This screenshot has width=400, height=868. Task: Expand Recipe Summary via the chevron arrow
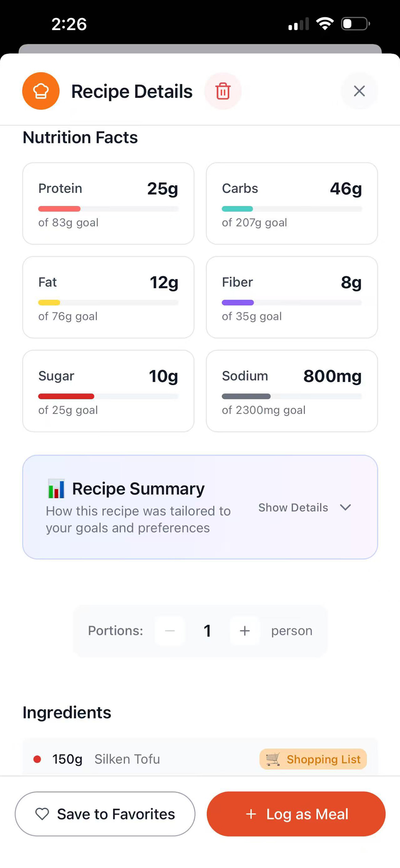coord(345,507)
